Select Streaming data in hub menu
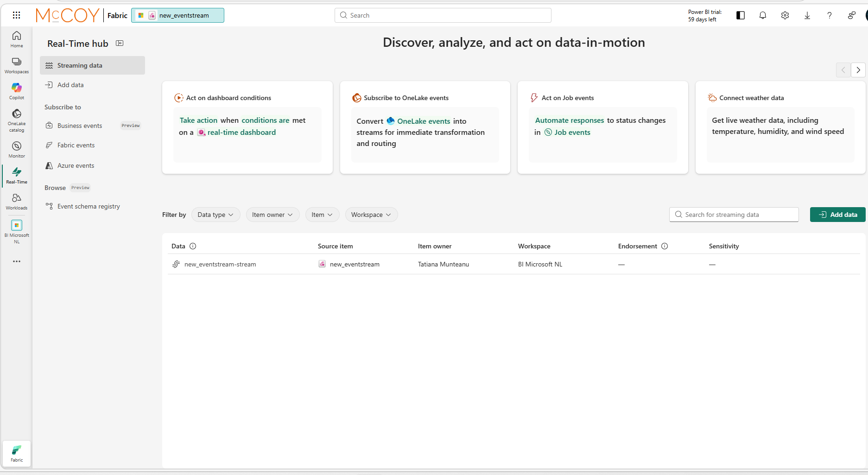The width and height of the screenshot is (868, 475). coord(92,65)
